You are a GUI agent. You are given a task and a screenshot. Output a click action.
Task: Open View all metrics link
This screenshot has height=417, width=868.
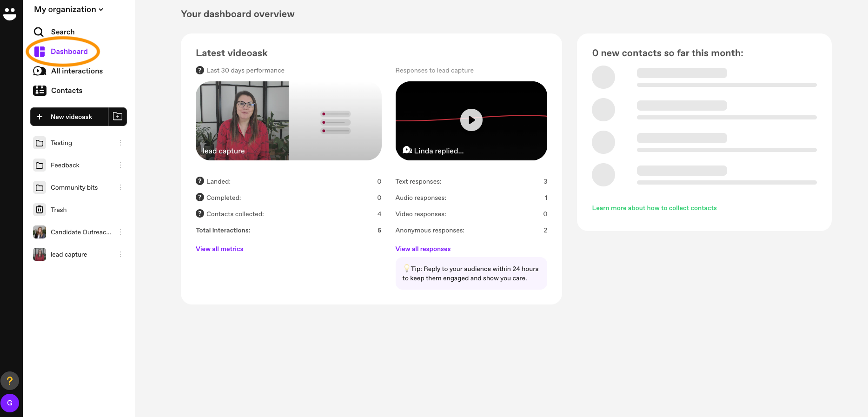tap(219, 249)
